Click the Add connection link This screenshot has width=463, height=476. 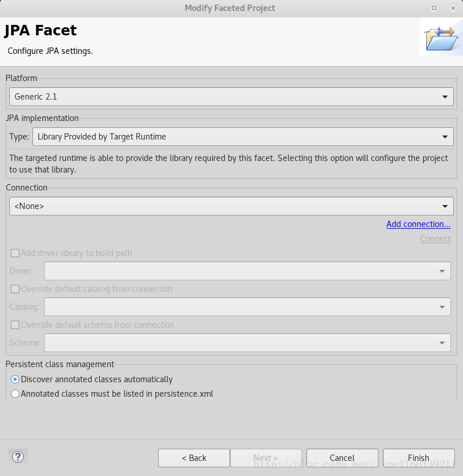[x=418, y=224]
